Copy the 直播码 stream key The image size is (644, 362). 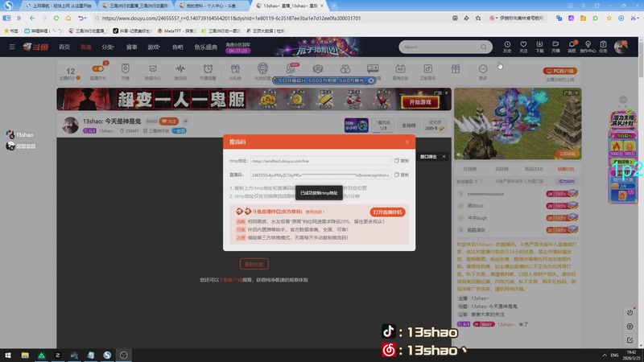(401, 175)
